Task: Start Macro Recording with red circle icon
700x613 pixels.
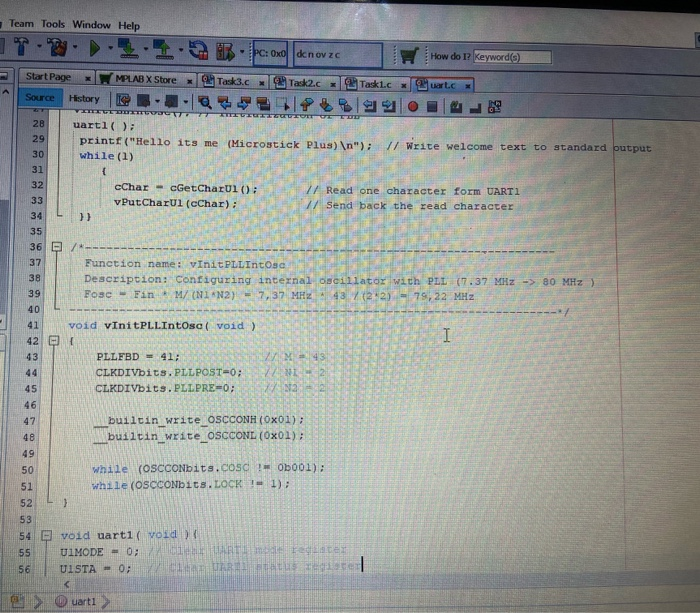Action: coord(413,106)
